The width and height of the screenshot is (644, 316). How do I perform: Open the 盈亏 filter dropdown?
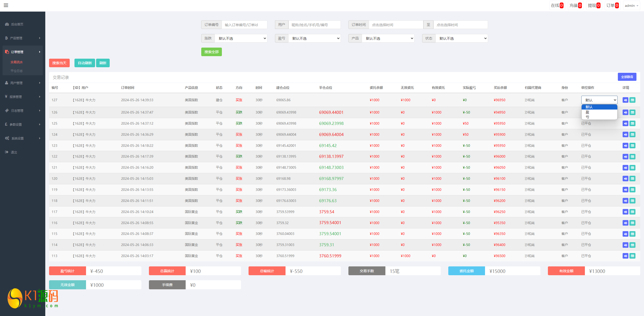pos(314,38)
